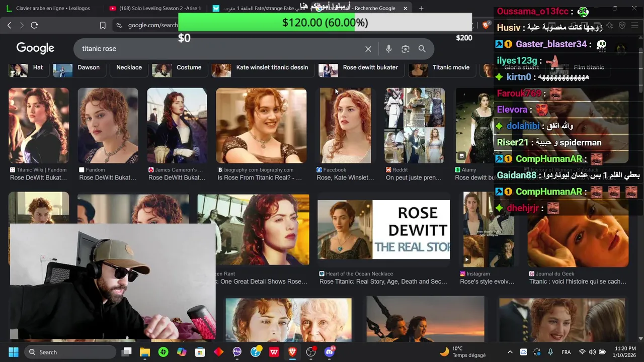Open 'Rose, Kate Winslet...' Facebook link
Image resolution: width=644 pixels, height=362 pixels.
point(345,177)
